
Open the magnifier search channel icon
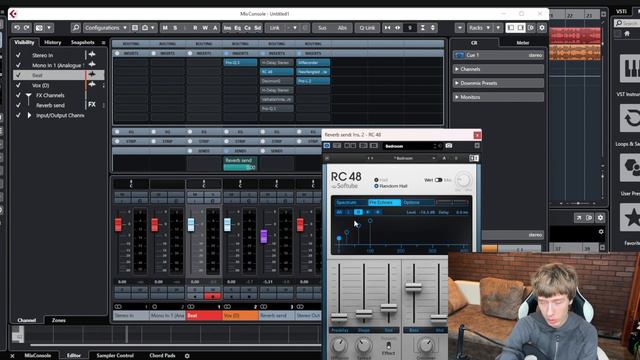pyautogui.click(x=76, y=28)
